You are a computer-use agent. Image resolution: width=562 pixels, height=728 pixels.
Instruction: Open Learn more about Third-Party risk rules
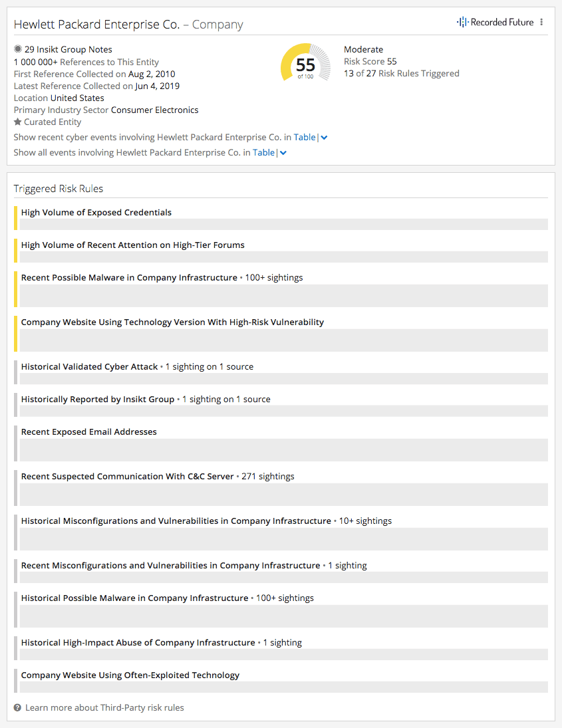click(x=104, y=707)
